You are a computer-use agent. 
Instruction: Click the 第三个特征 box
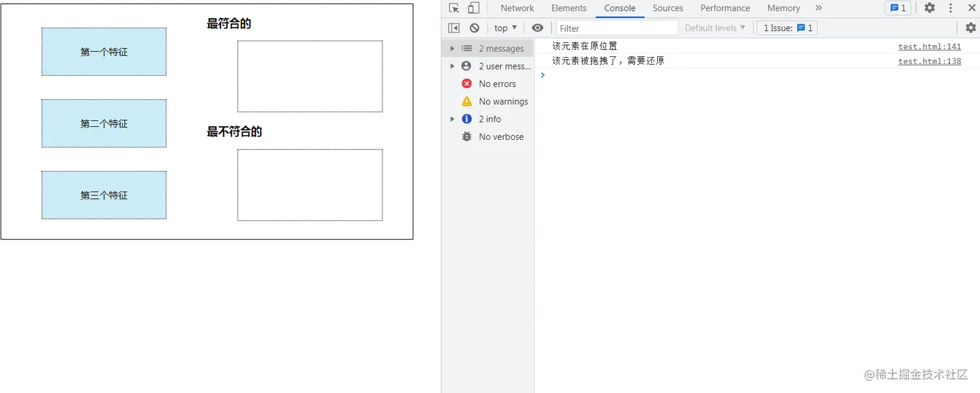click(104, 195)
